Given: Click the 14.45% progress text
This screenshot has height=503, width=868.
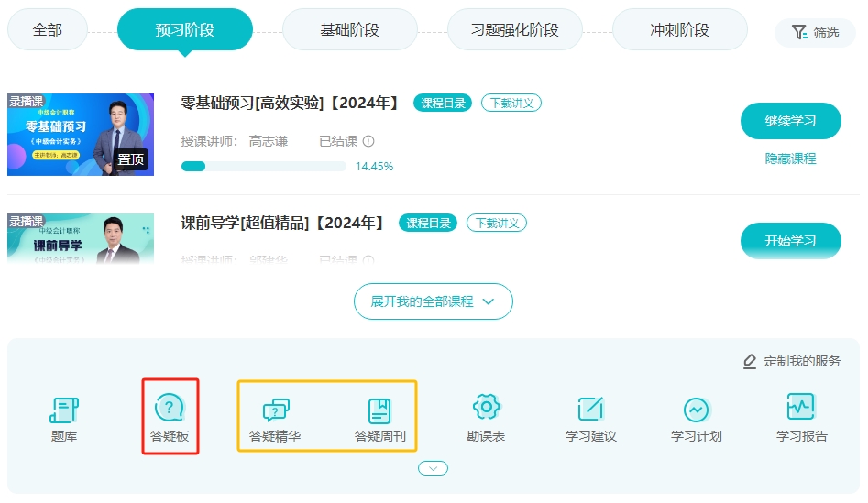Looking at the screenshot, I should (374, 166).
